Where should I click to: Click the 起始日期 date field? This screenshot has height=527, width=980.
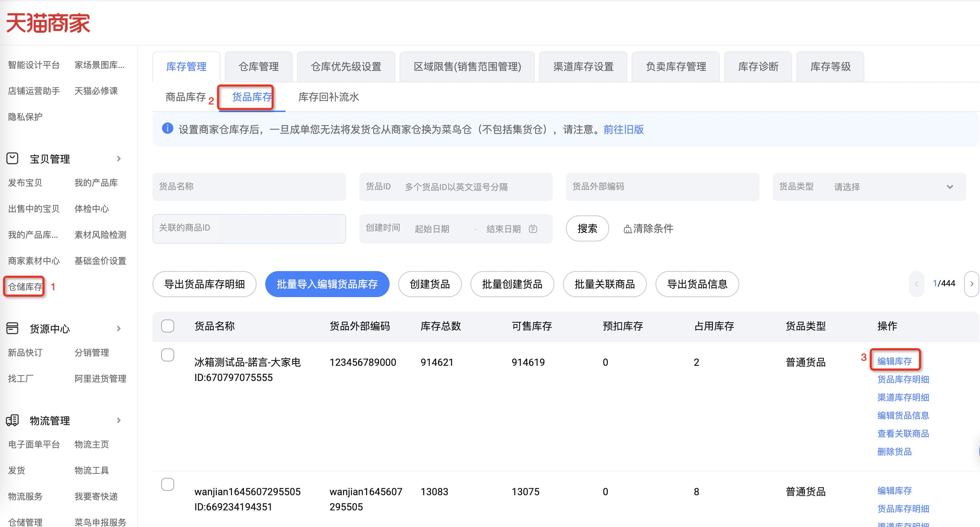tap(432, 229)
